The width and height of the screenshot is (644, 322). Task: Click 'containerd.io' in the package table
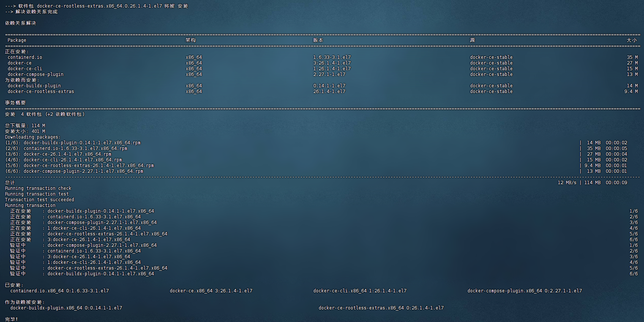point(25,57)
